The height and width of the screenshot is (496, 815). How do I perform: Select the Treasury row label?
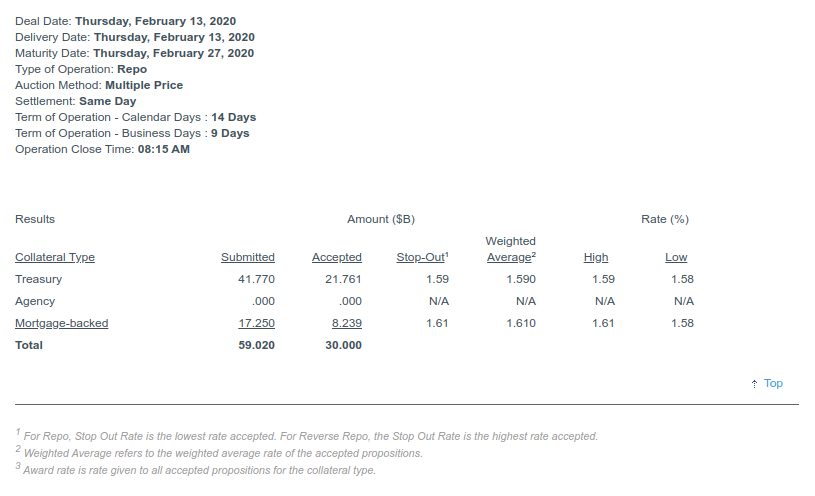(x=39, y=279)
